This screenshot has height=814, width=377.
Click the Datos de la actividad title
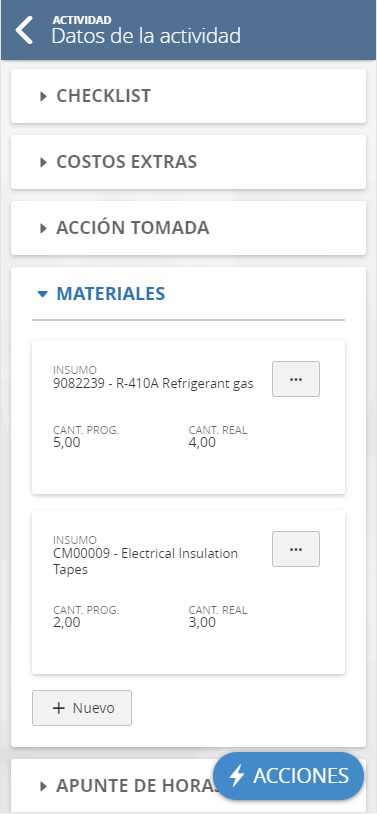pos(146,36)
